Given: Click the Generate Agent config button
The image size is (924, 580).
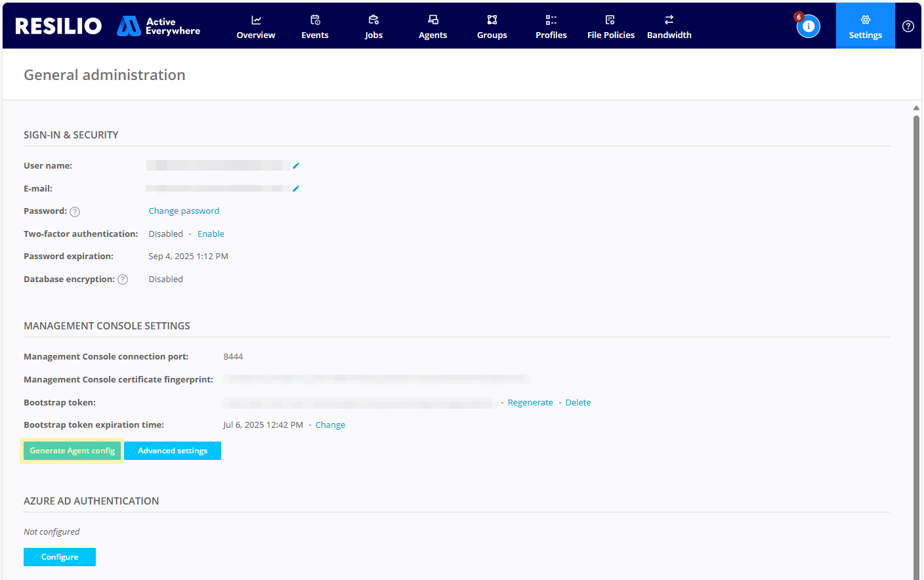Looking at the screenshot, I should click(x=72, y=451).
